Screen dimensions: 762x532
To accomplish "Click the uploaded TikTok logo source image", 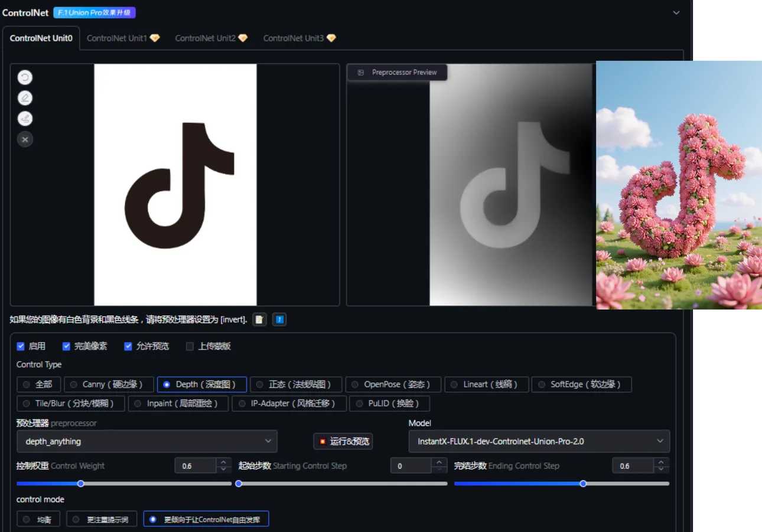I will (175, 184).
